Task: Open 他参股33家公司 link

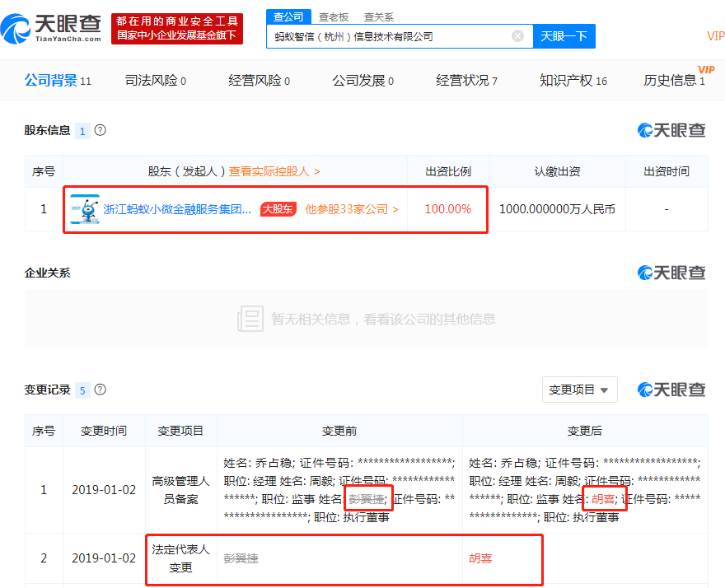Action: 352,209
